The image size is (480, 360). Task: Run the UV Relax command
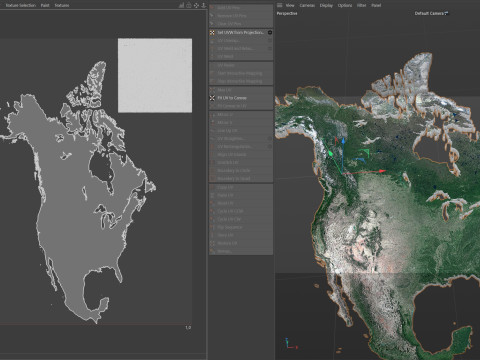coord(241,65)
